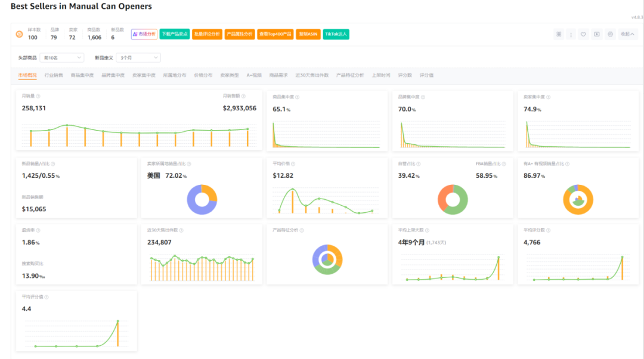Open the 新品定义 3个月 dropdown
The image size is (644, 359).
pyautogui.click(x=138, y=58)
